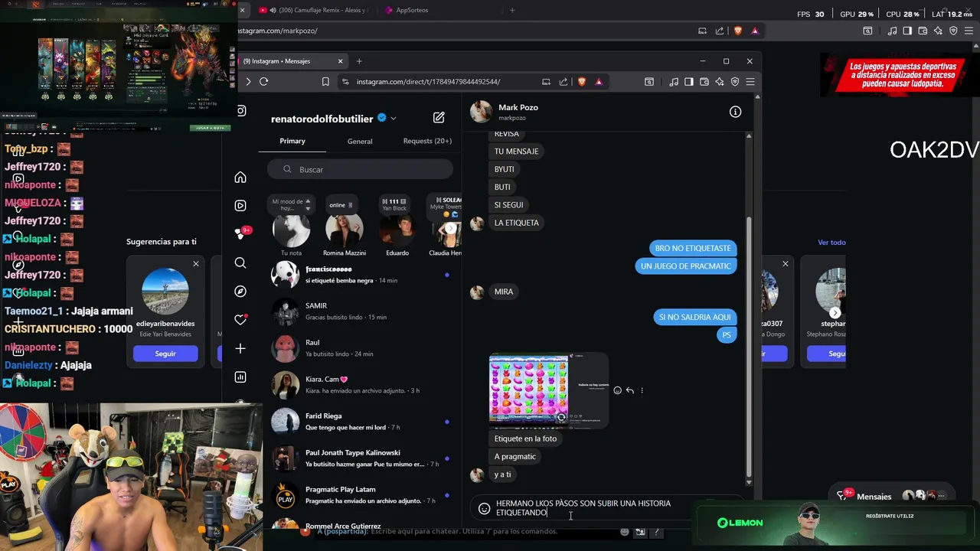Viewport: 980px width, 551px height.
Task: Open a new tab in front window
Action: point(359,61)
